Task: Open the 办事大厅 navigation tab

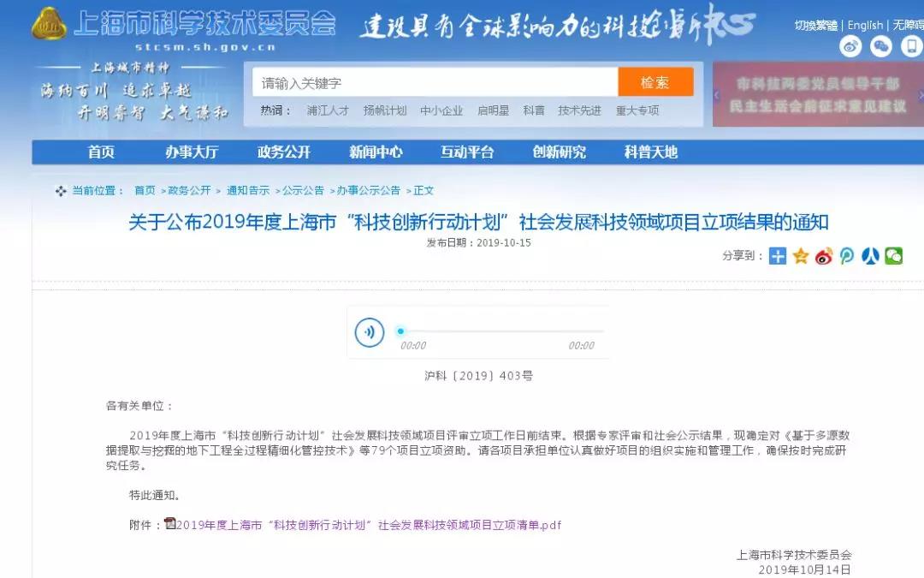Action: [192, 152]
